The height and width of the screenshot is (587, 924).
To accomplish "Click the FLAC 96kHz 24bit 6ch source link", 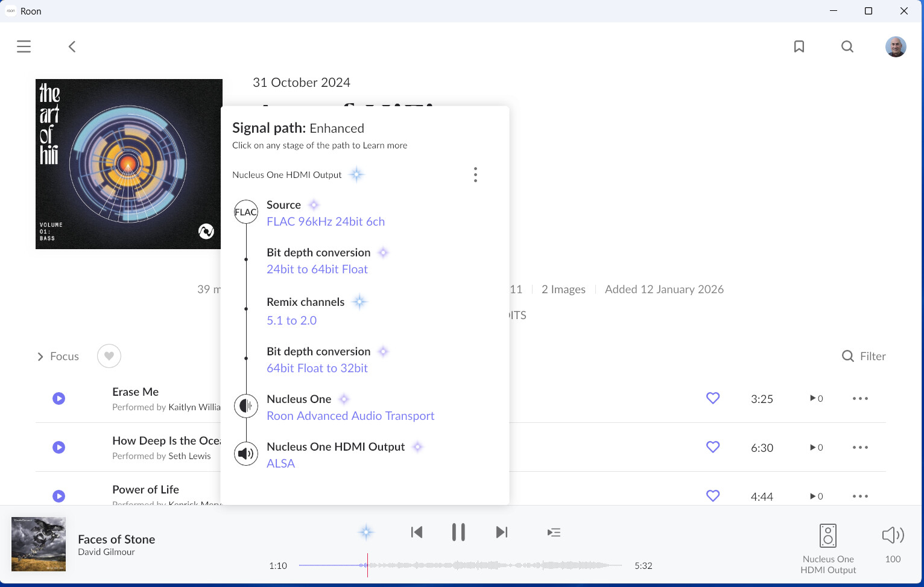I will [325, 221].
